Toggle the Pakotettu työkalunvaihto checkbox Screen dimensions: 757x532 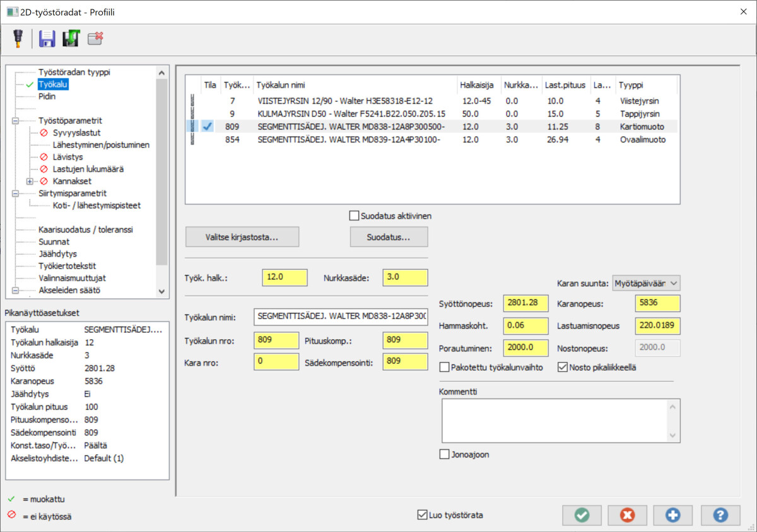pos(445,367)
